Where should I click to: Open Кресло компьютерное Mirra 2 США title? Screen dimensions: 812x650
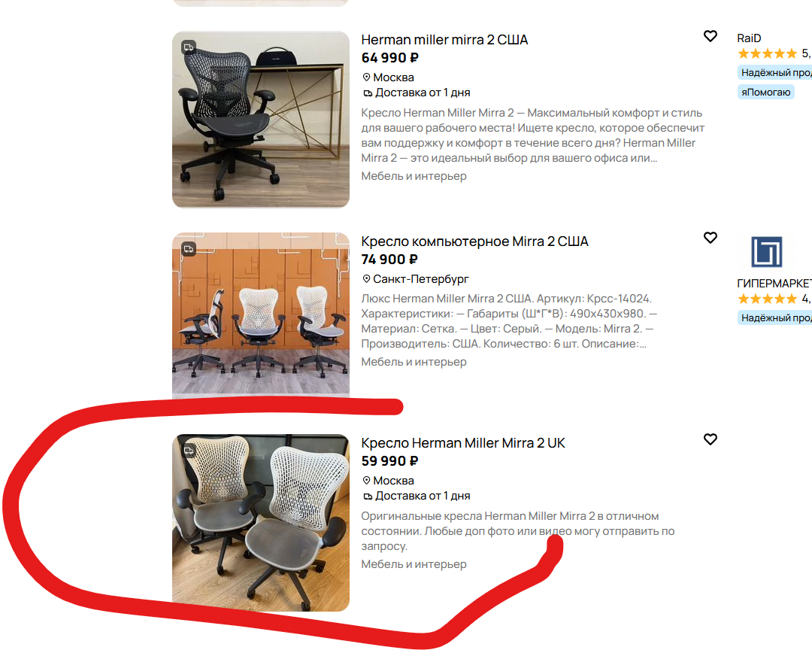click(x=474, y=241)
